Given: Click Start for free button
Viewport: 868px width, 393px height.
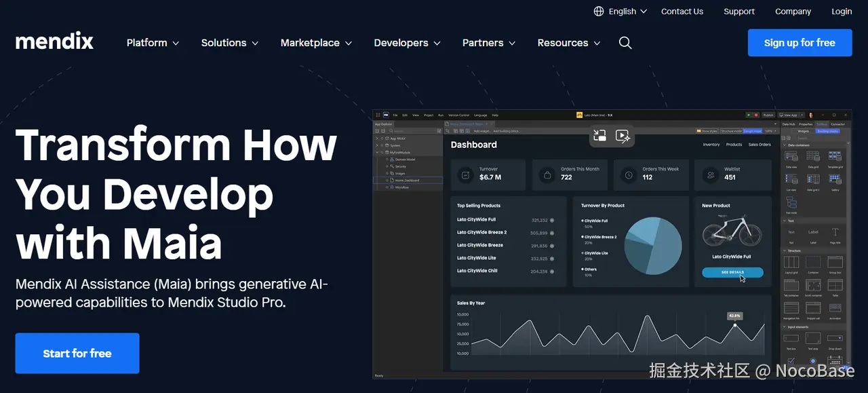Looking at the screenshot, I should [77, 353].
